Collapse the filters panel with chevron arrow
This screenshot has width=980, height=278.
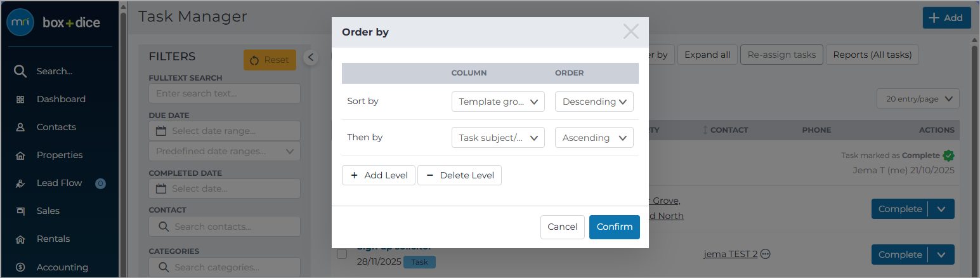[310, 57]
